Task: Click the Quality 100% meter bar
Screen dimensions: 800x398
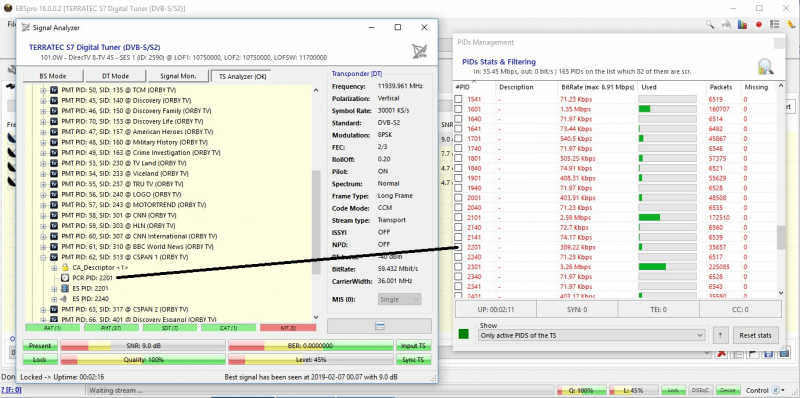Action: click(x=143, y=360)
